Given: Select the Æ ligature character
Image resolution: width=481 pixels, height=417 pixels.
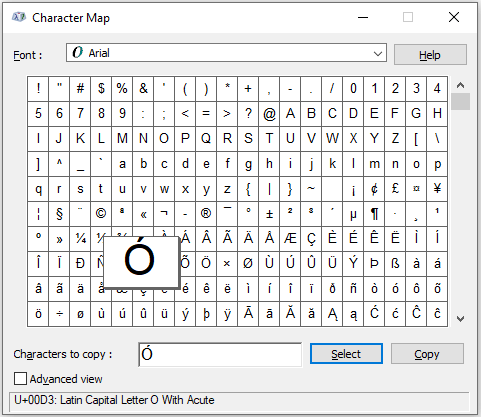Looking at the screenshot, I should (290, 239).
